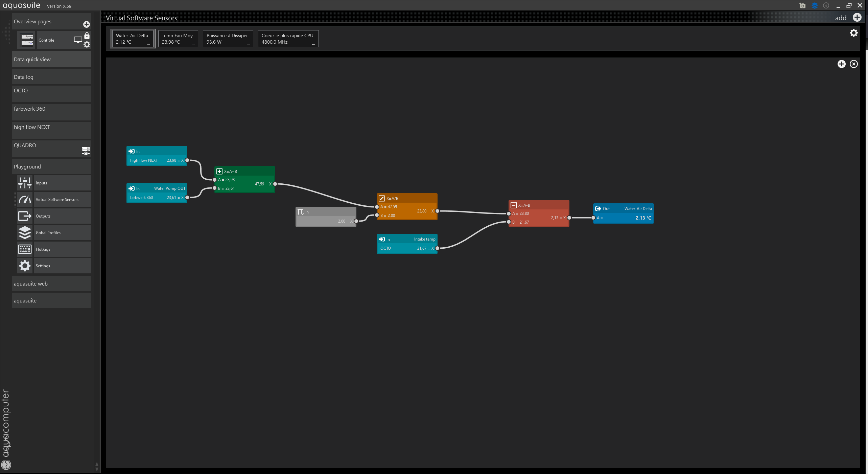
Task: Expand the aquasuite web section
Action: pyautogui.click(x=51, y=284)
